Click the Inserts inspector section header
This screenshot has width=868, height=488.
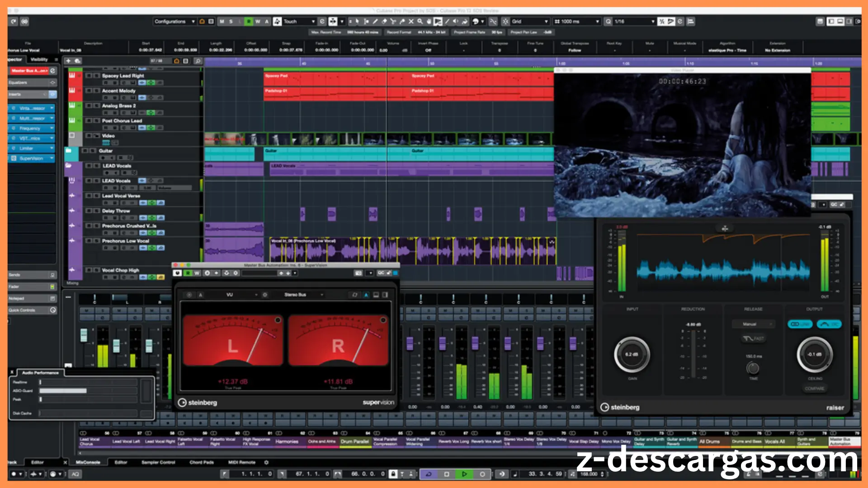[32, 94]
